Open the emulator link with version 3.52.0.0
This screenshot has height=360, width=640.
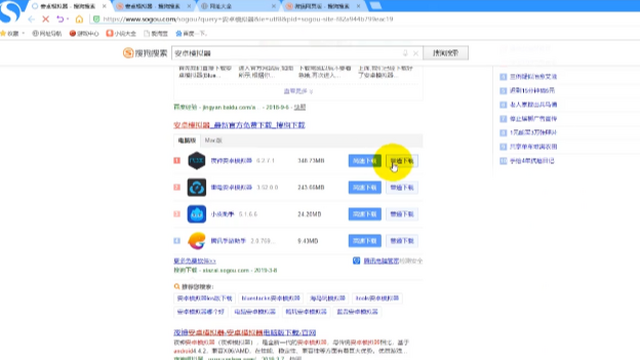click(231, 187)
